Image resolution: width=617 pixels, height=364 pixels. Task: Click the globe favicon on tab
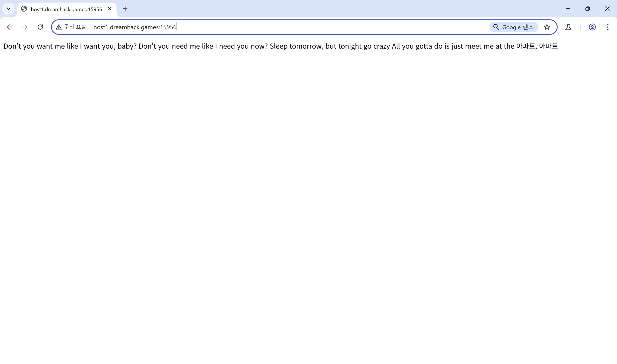tap(24, 9)
